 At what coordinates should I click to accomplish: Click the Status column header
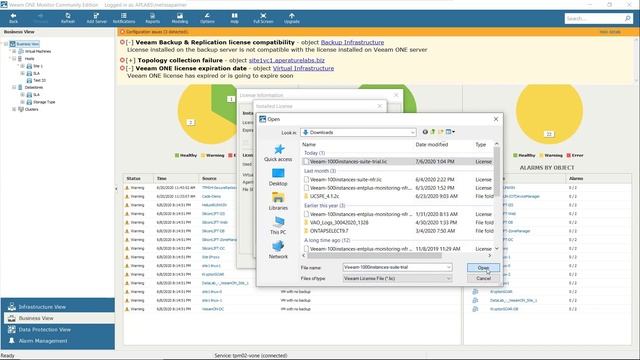tap(133, 178)
